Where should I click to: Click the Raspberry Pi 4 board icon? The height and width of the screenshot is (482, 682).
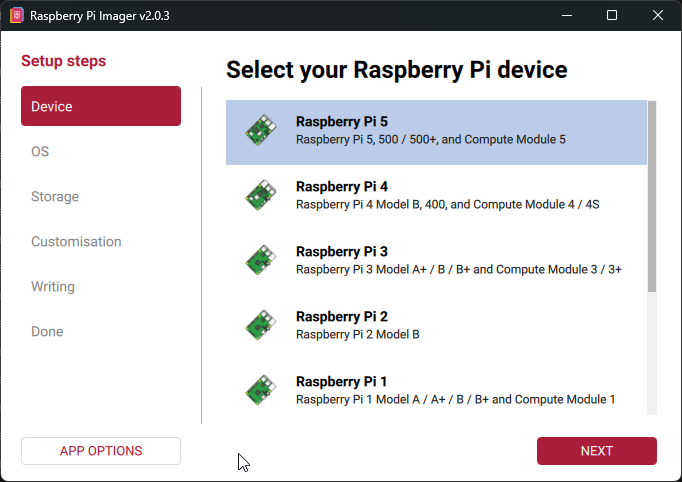[x=261, y=196]
